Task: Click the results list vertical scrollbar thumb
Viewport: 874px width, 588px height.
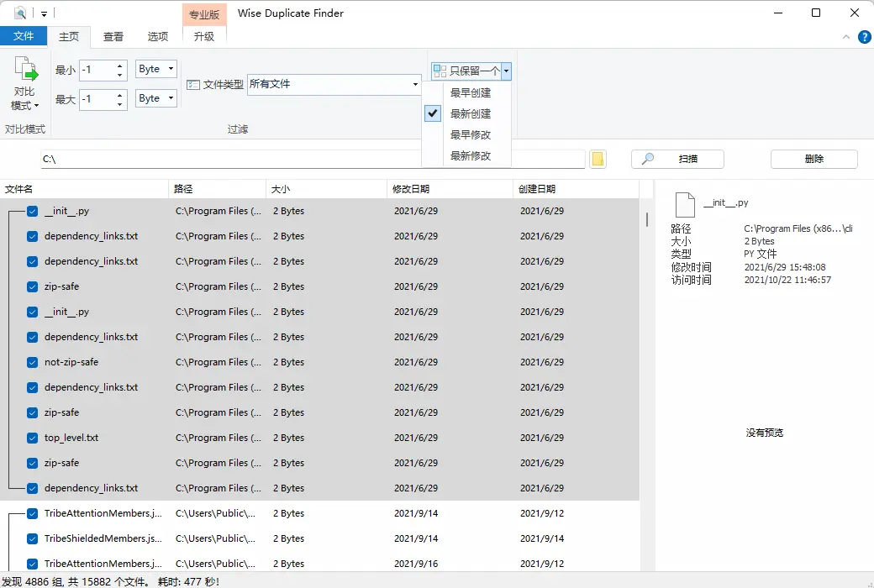Action: [x=646, y=219]
